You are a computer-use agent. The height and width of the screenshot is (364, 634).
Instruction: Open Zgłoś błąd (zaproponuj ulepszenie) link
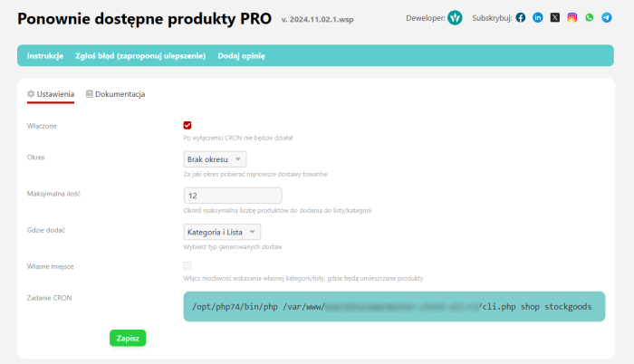(140, 56)
